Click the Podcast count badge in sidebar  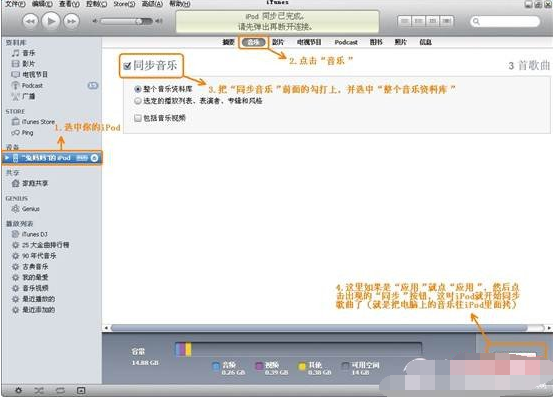(x=93, y=85)
